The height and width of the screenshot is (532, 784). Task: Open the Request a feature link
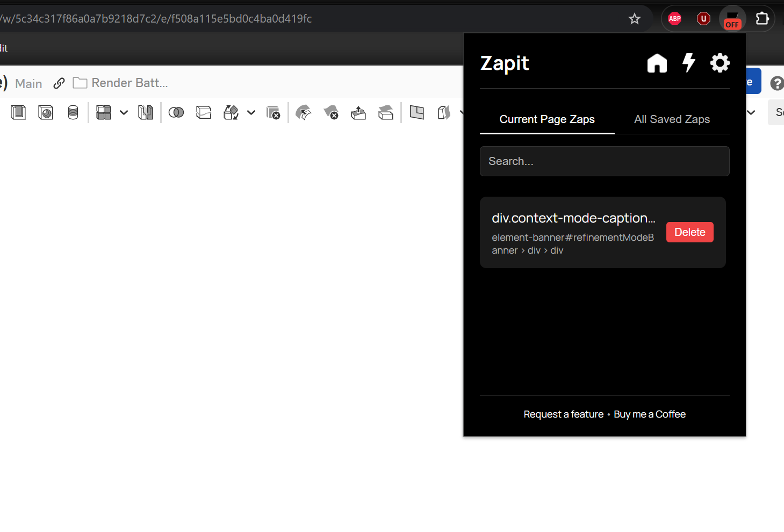click(564, 414)
